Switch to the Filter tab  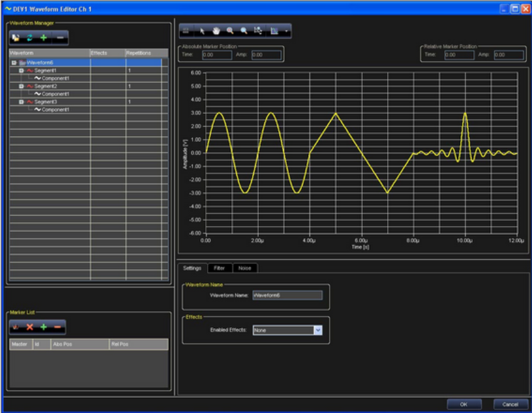[x=219, y=268]
